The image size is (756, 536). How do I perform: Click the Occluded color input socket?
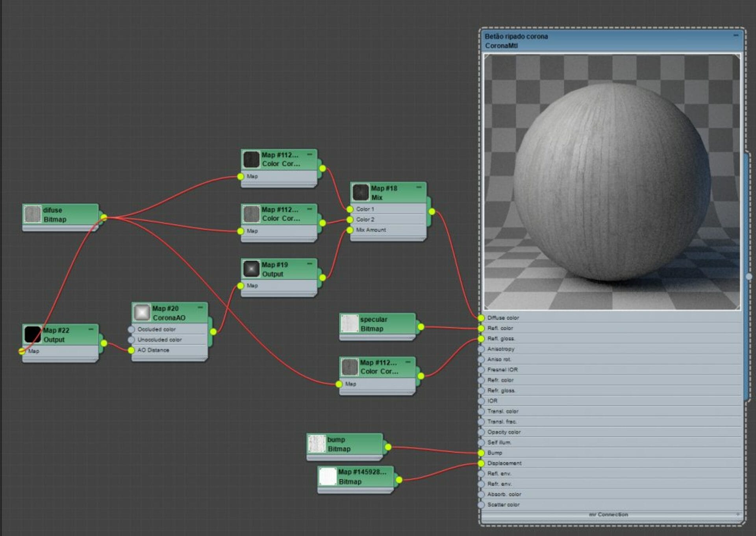132,329
